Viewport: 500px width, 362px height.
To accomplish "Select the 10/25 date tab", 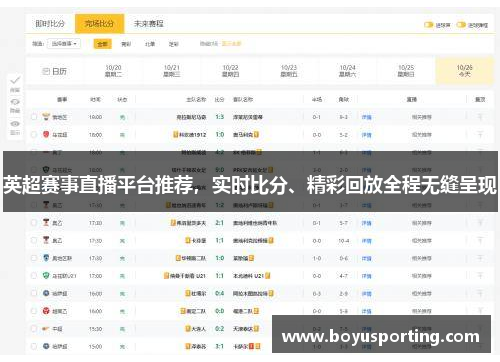I will click(x=406, y=71).
